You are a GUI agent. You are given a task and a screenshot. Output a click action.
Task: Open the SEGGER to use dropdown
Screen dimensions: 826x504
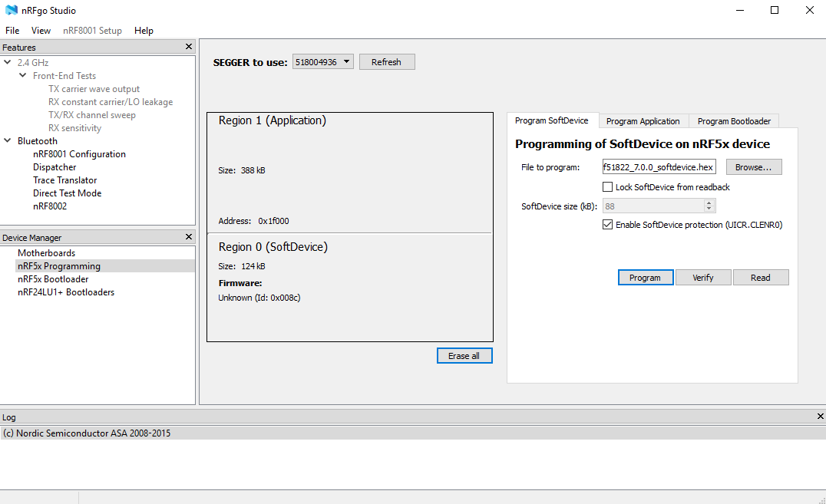click(x=323, y=62)
